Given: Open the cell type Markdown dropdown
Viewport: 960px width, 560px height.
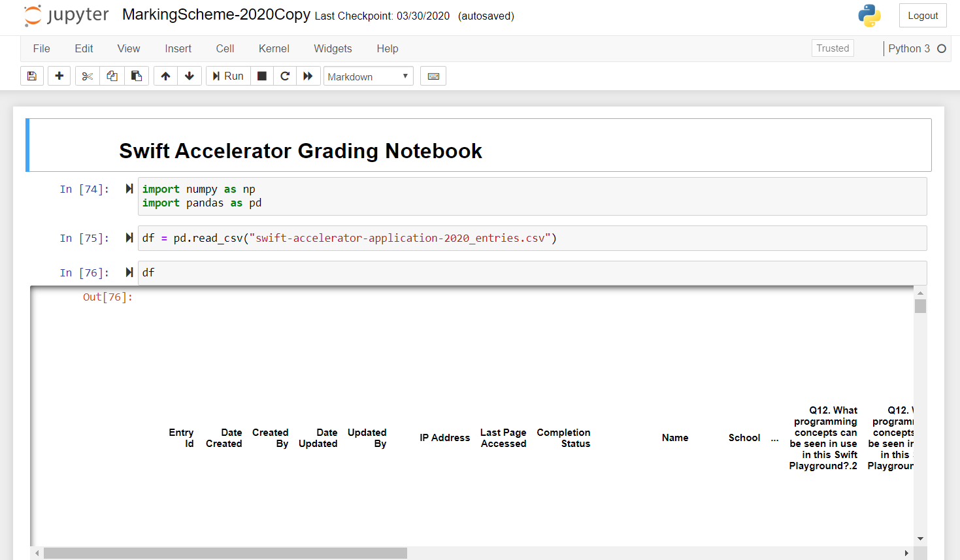Looking at the screenshot, I should 369,76.
